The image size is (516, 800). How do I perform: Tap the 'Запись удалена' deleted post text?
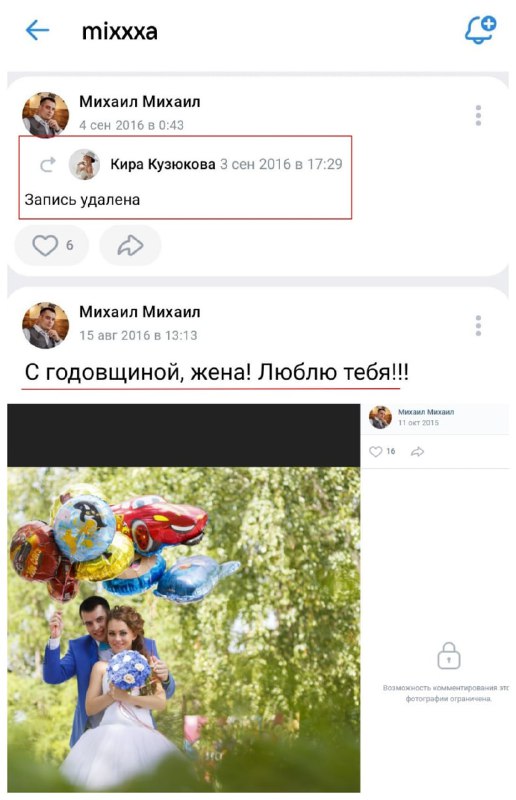[x=82, y=199]
